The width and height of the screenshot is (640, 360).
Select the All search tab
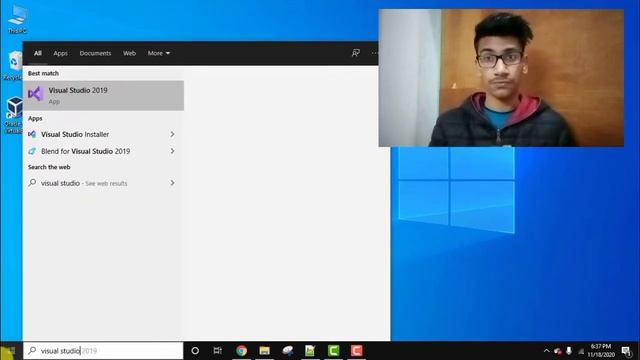pyautogui.click(x=38, y=53)
